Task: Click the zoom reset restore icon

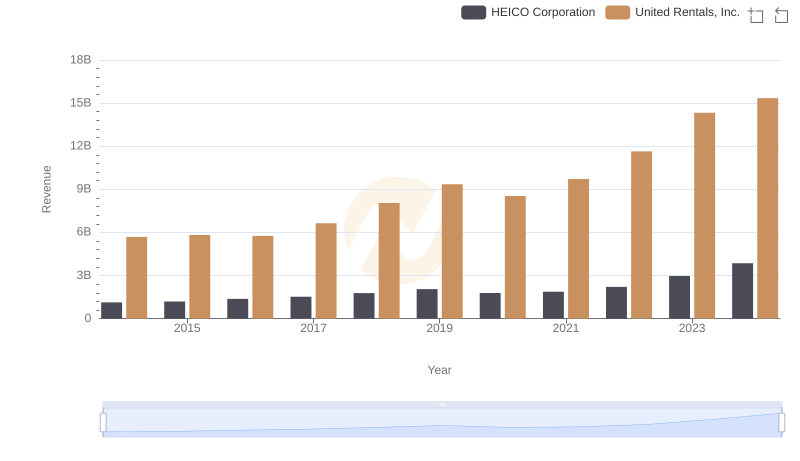Action: [781, 15]
